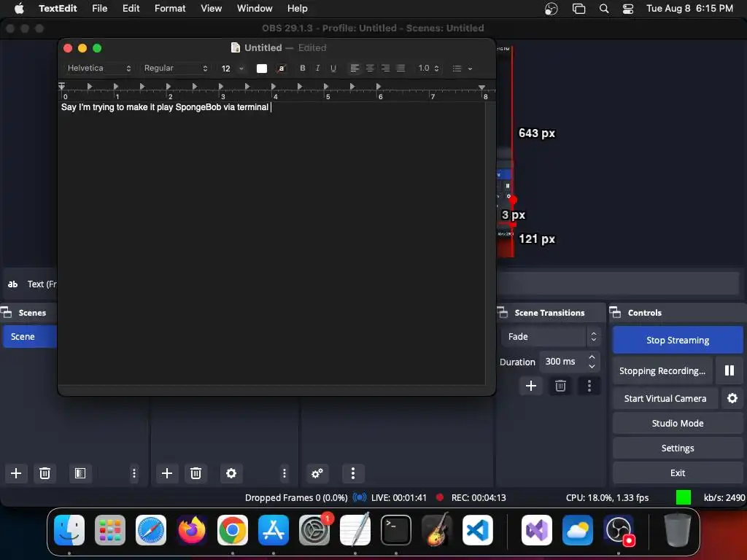Open scene filters in Scenes dock
Viewport: 747px width, 560px height.
(x=80, y=473)
